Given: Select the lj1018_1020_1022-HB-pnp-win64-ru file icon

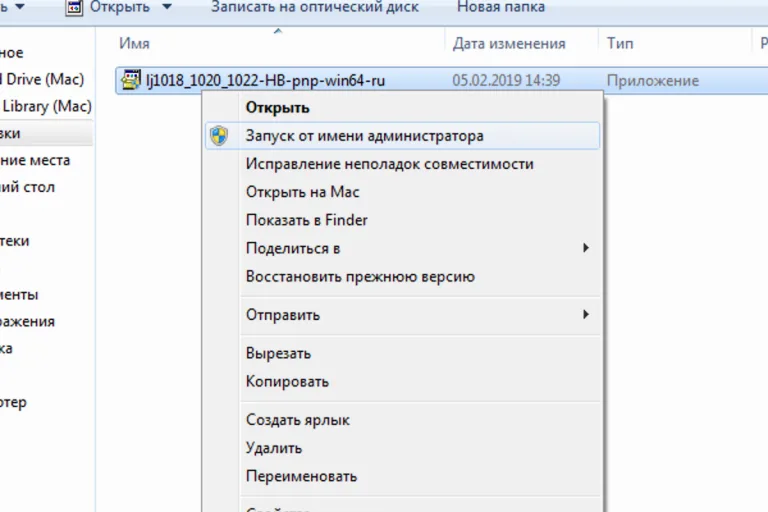Looking at the screenshot, I should point(131,80).
